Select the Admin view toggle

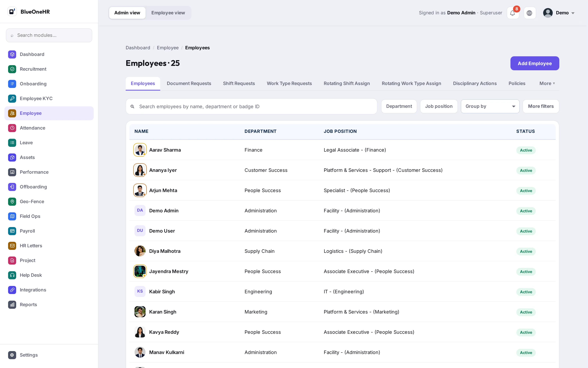tap(127, 13)
